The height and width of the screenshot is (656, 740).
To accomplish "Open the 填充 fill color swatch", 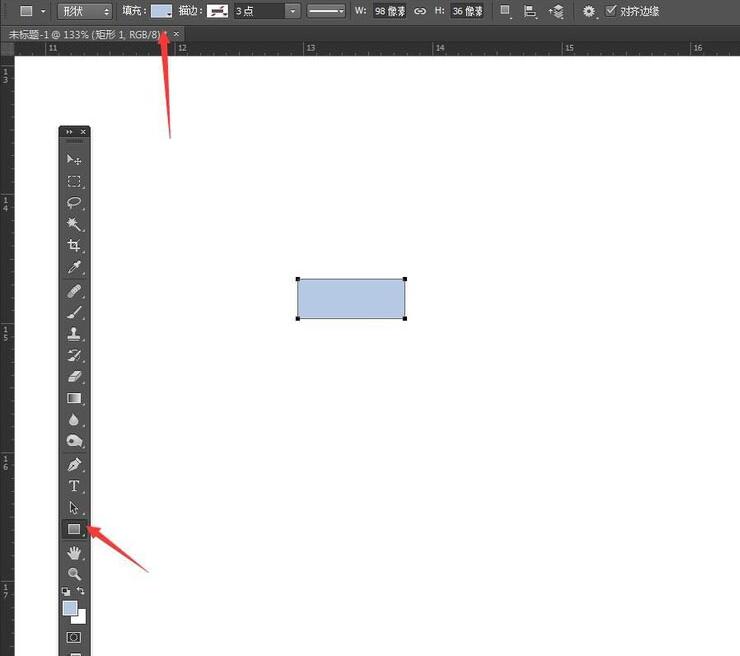I will click(161, 11).
